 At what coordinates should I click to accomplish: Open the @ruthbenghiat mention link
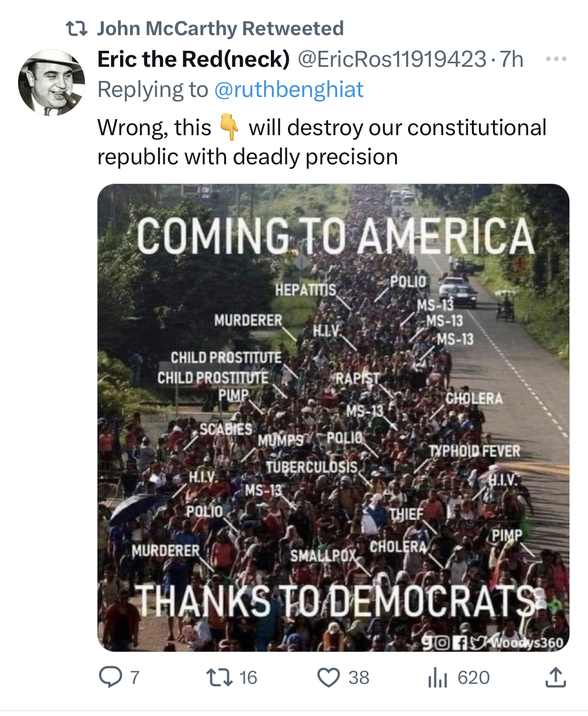(x=288, y=89)
